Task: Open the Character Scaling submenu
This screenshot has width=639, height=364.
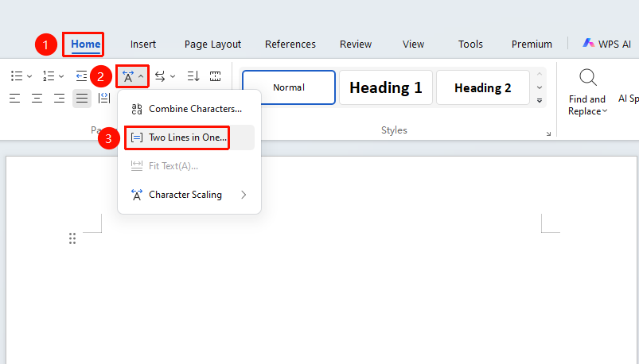Action: pos(189,195)
